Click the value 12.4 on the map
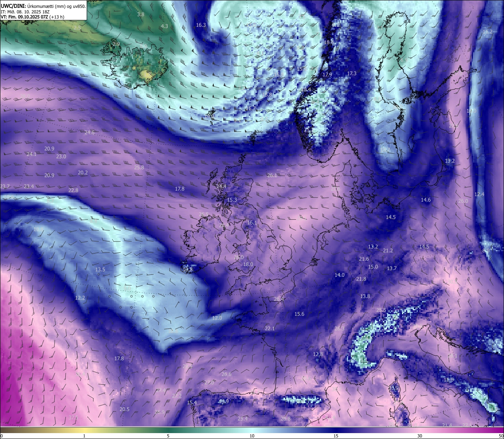The image size is (504, 439). 479,194
